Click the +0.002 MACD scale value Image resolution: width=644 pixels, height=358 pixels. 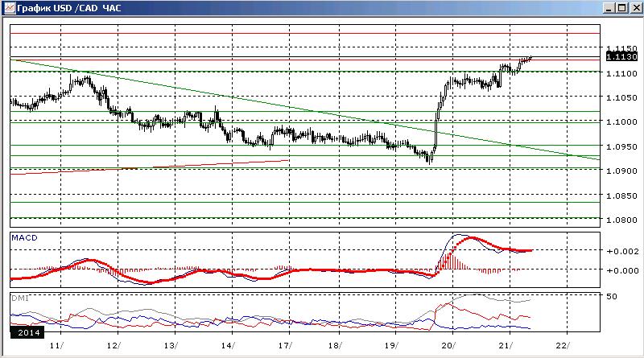point(622,251)
